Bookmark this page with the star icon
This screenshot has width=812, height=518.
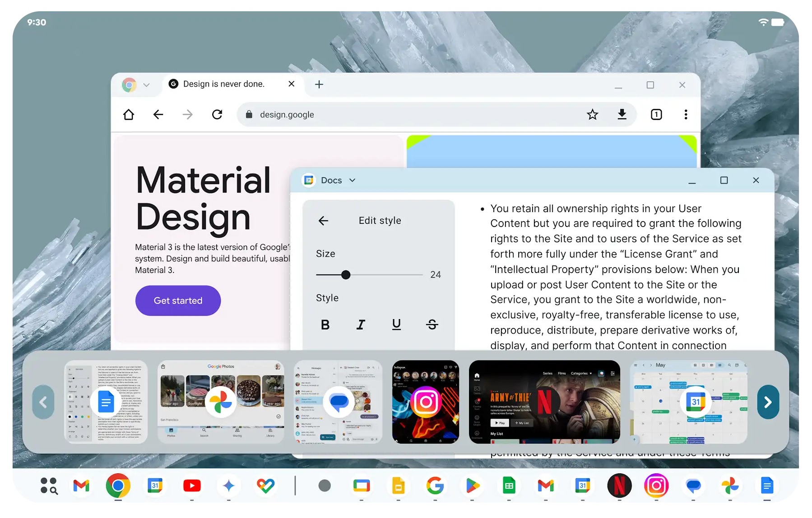pyautogui.click(x=592, y=115)
